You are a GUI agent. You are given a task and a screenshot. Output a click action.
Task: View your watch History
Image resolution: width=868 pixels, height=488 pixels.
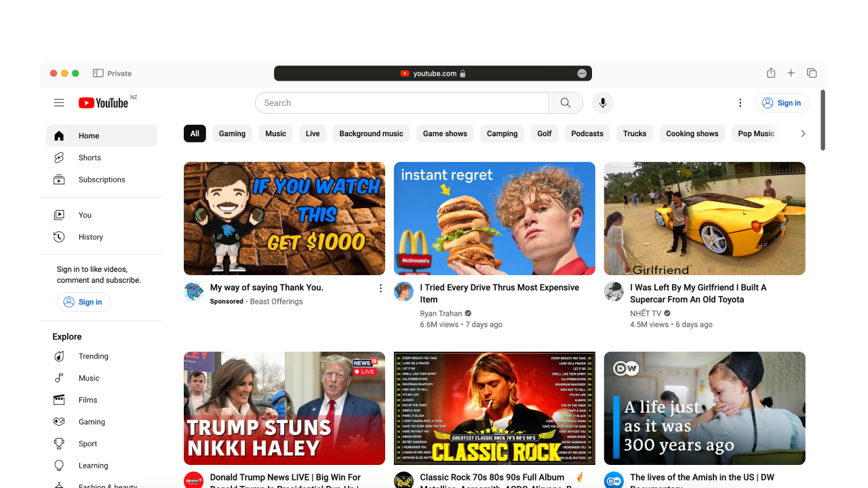click(x=91, y=237)
